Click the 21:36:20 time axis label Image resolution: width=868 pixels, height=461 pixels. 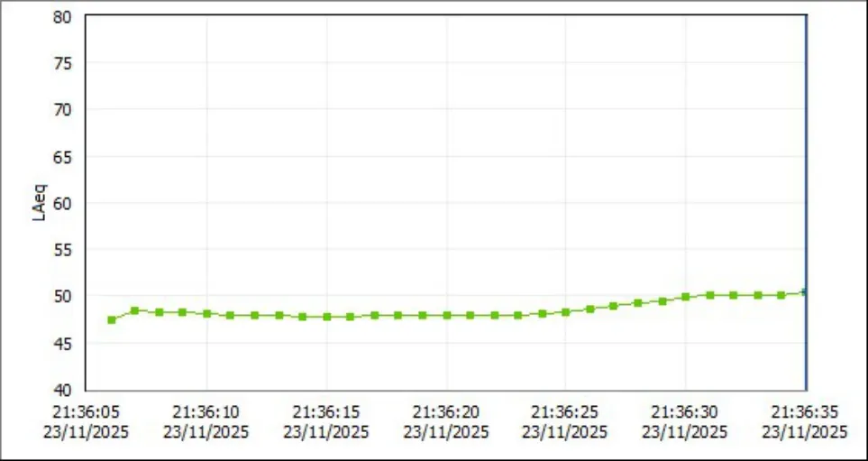click(445, 411)
